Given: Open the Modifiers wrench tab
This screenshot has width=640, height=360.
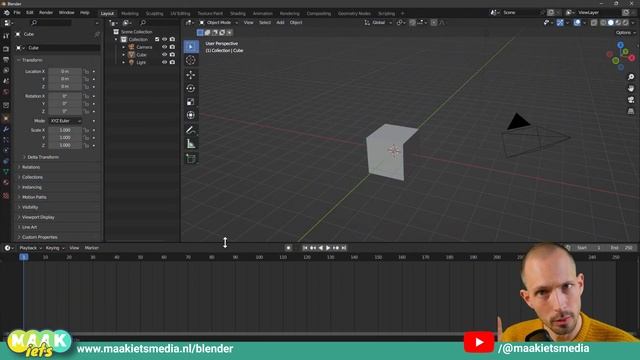Looking at the screenshot, I should (x=6, y=129).
